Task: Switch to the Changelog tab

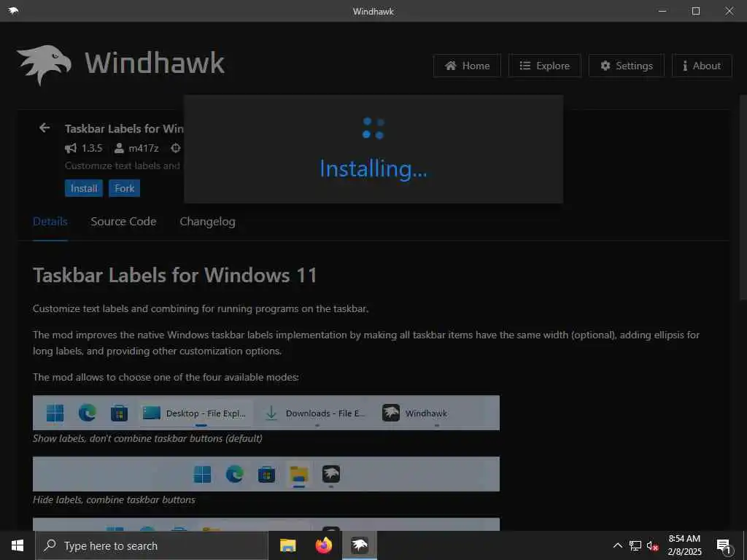Action: [x=207, y=222]
